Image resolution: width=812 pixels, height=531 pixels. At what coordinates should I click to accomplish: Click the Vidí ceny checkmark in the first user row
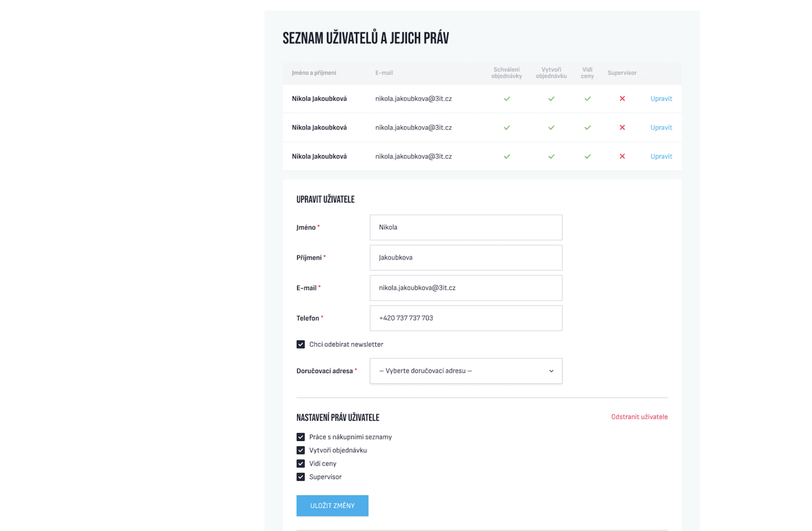[587, 99]
